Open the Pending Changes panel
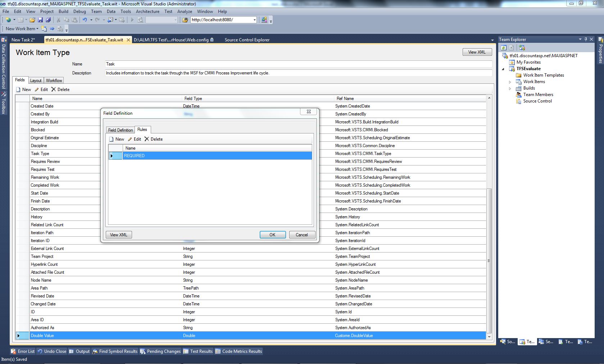This screenshot has height=364, width=604. click(160, 351)
